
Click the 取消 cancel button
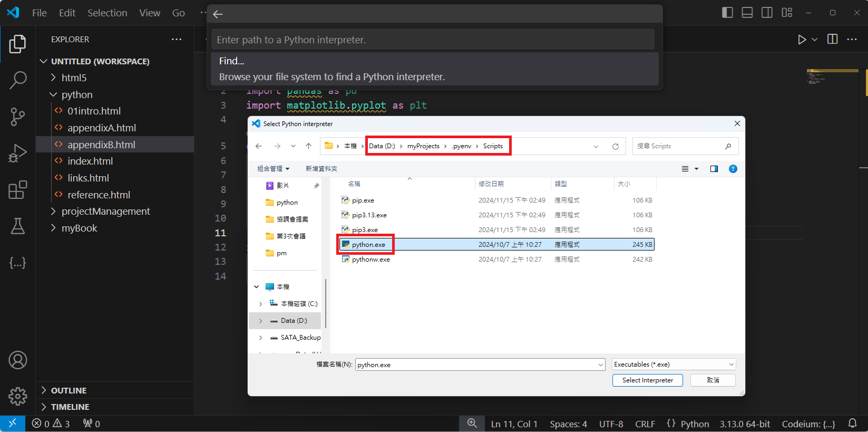point(713,380)
